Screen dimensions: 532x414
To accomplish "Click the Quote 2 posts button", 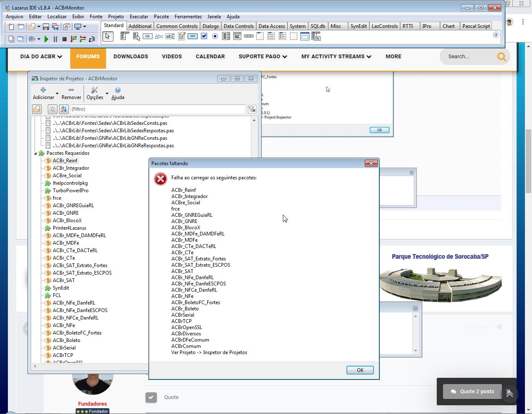I will pyautogui.click(x=473, y=392).
